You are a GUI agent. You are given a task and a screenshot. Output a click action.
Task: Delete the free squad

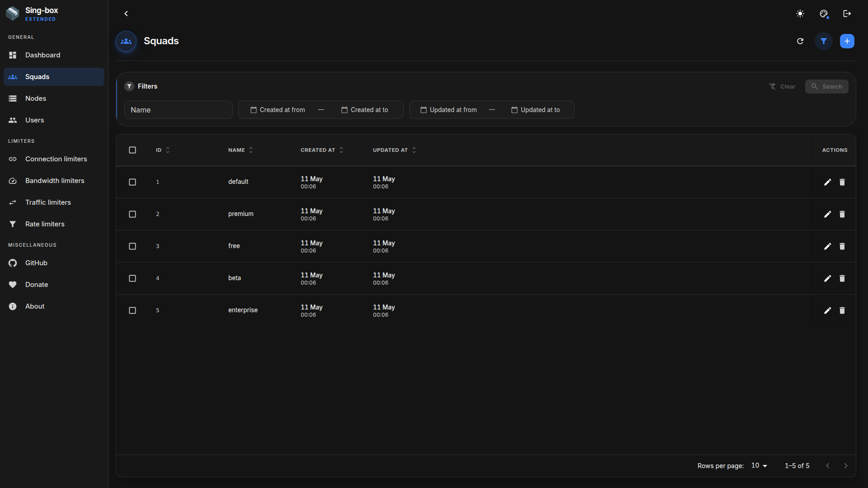point(842,246)
